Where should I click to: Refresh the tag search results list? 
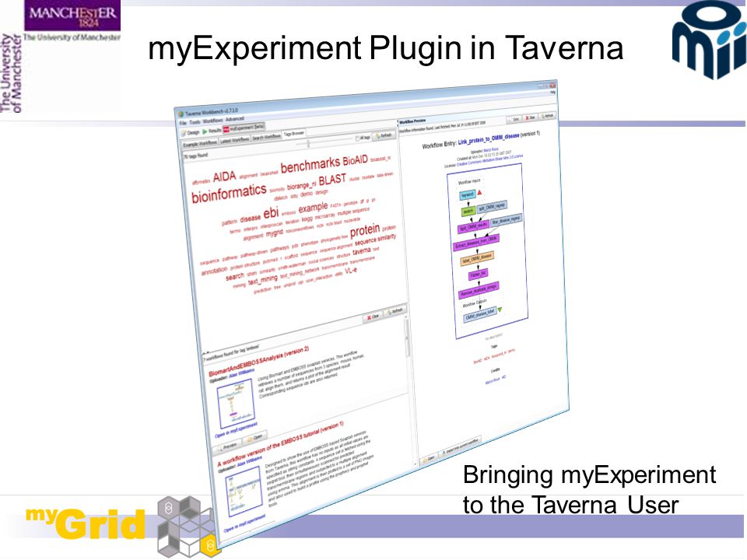coord(395,311)
